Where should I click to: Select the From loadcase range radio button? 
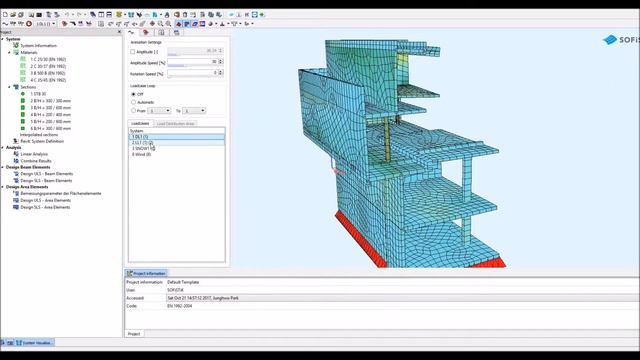tap(133, 111)
